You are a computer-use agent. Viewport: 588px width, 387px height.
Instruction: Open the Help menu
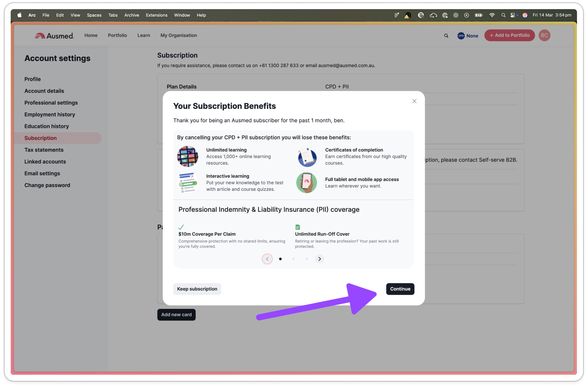(x=201, y=15)
